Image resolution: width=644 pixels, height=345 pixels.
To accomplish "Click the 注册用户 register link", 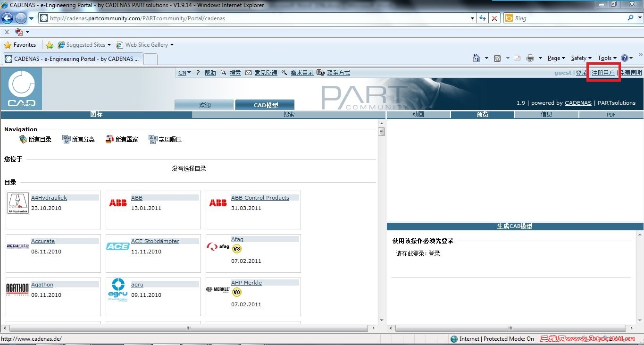I will coord(603,73).
